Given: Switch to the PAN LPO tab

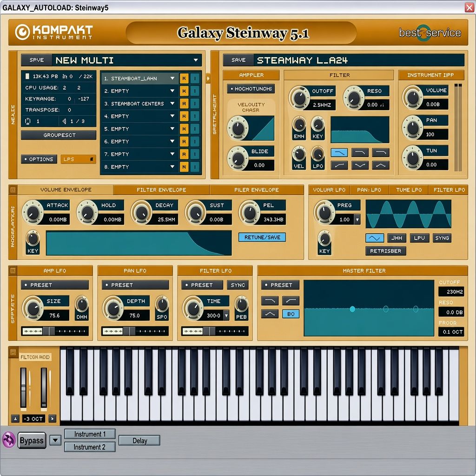Looking at the screenshot, I should (x=369, y=190).
